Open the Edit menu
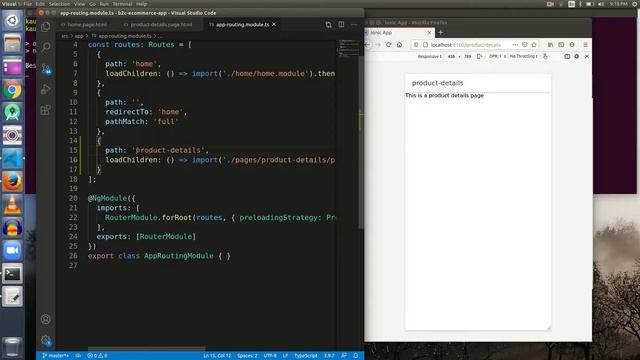Viewport: 640px width, 360px height. tap(40, 4)
